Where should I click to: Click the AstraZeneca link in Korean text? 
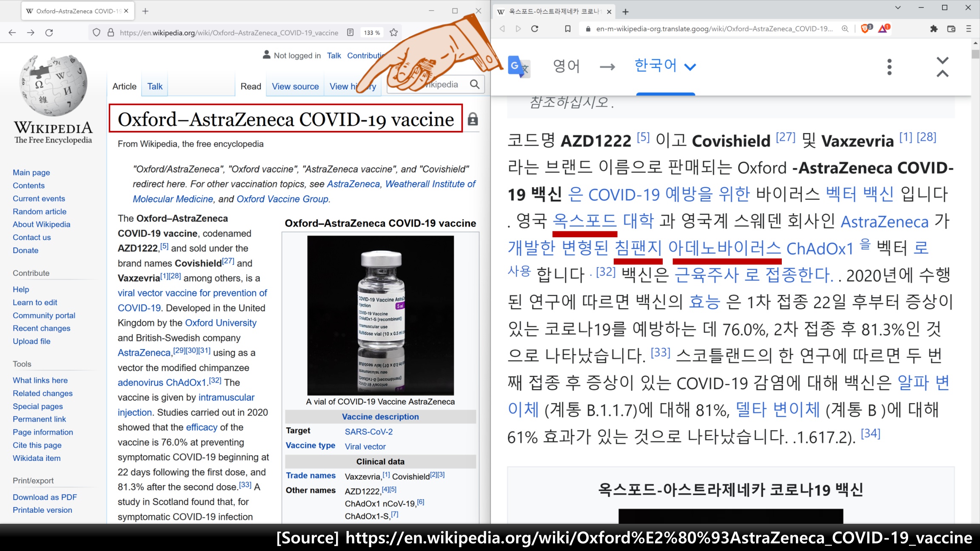(885, 222)
